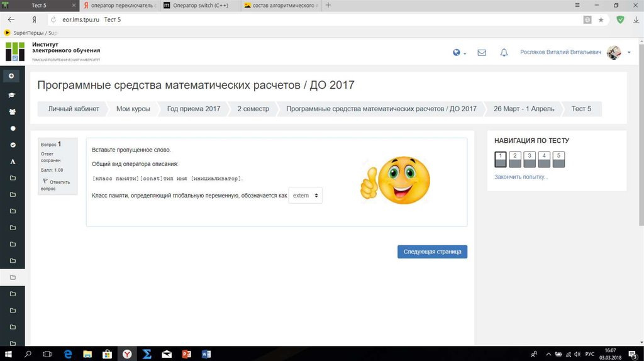The image size is (644, 361).
Task: Open Microsoft Edge from taskbar
Action: tap(68, 353)
